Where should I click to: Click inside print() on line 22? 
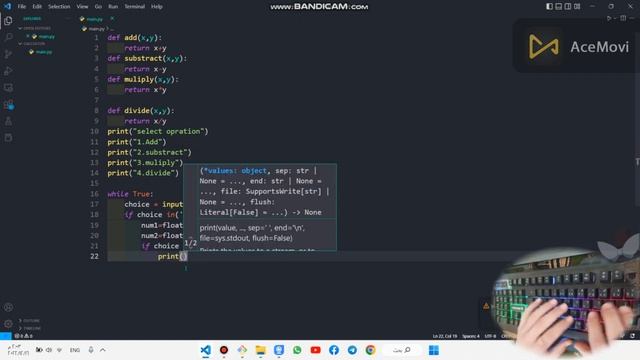[183, 256]
